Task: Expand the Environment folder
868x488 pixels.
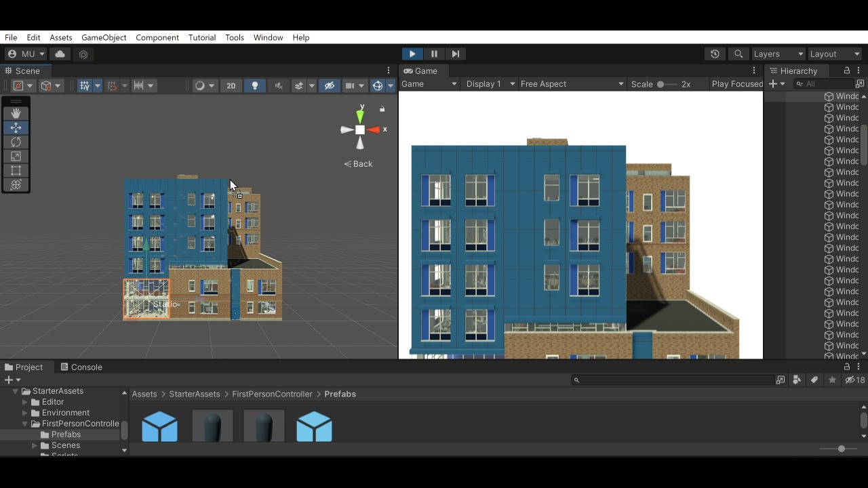Action: (x=25, y=413)
